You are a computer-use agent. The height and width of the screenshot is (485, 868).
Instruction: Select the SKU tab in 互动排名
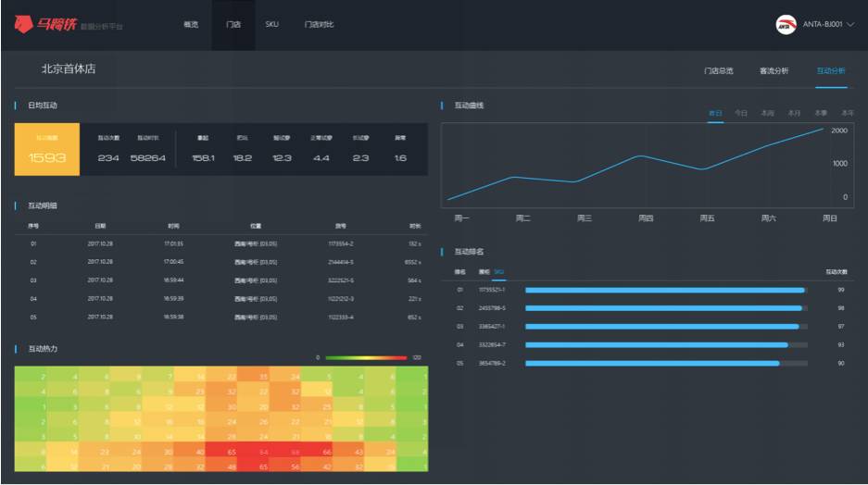point(499,272)
